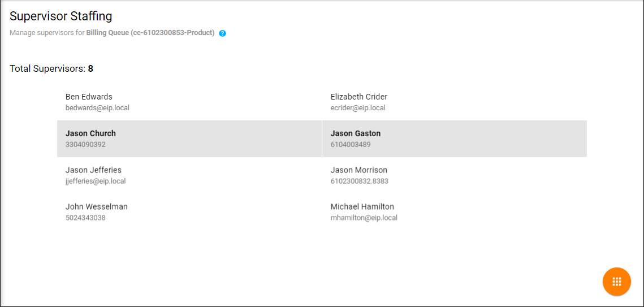Screen dimensions: 644x307
Task: Select supervisor Ben Edwards
Action: click(89, 97)
